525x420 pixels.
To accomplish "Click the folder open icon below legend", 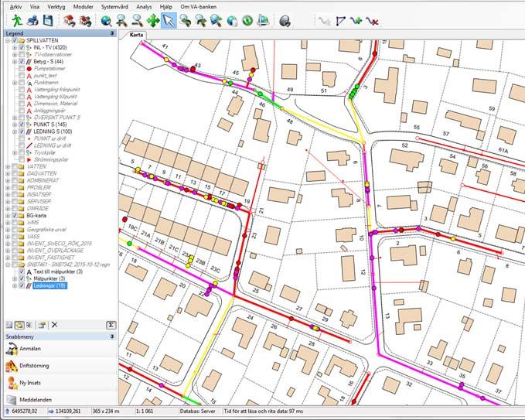I will coord(42,325).
